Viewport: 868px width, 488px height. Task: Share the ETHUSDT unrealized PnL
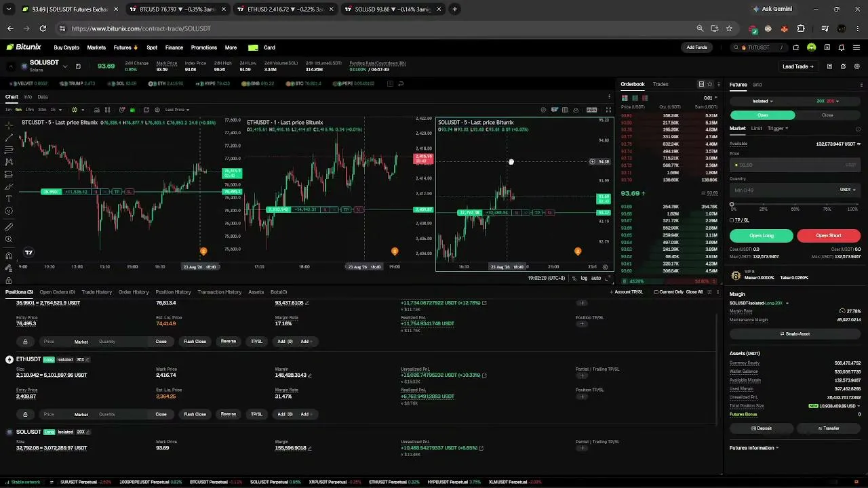click(x=484, y=375)
